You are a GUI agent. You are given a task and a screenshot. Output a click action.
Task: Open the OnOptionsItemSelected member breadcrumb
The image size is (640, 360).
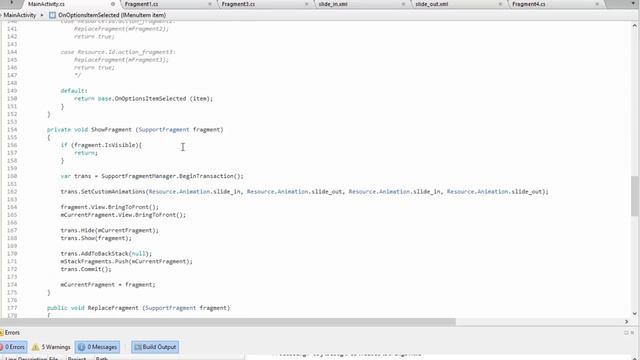click(x=112, y=15)
